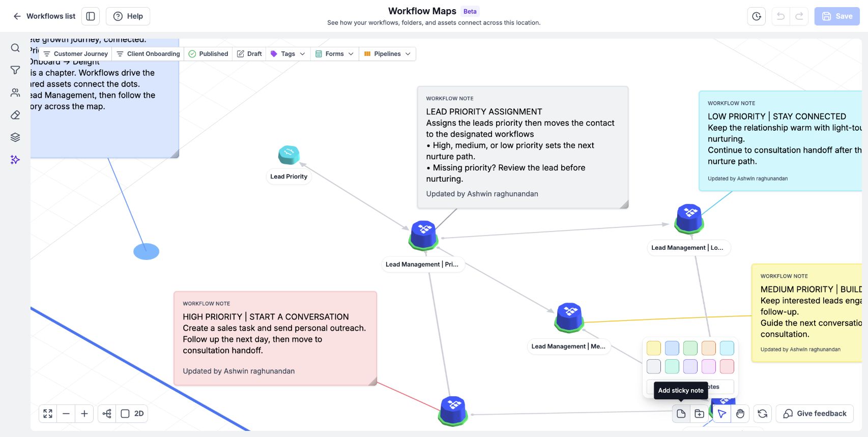Toggle the 2D view mode
The image size is (868, 437).
coord(133,414)
